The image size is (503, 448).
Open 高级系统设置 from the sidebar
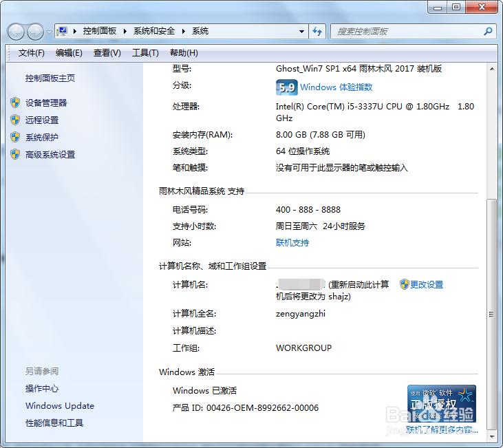coord(50,155)
